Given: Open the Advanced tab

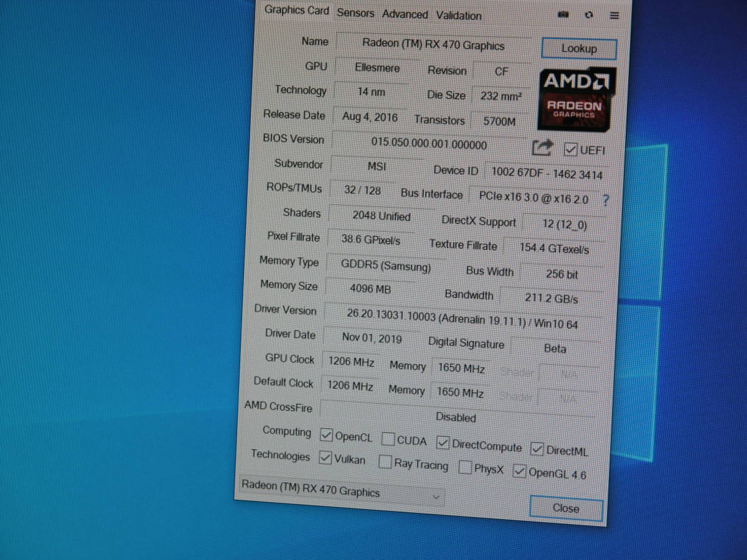Looking at the screenshot, I should click(x=405, y=14).
